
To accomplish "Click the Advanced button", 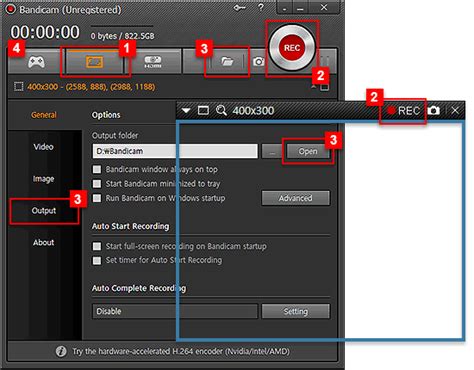I will (x=296, y=198).
